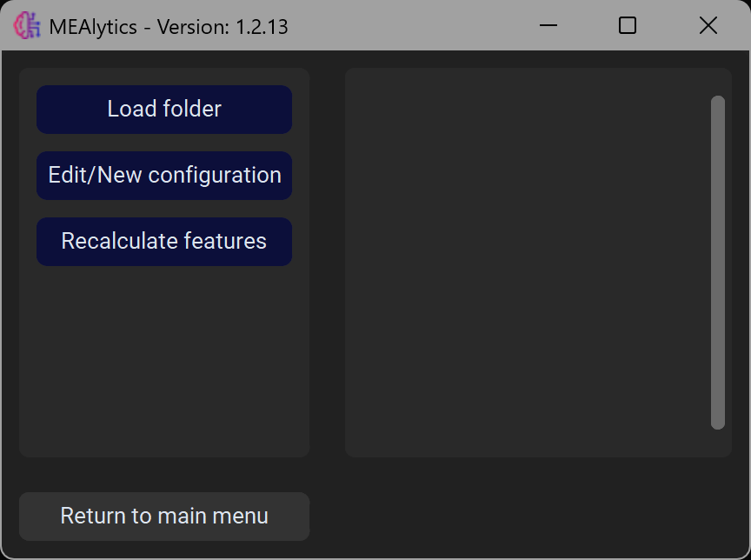Close the MEAlytics window

click(708, 26)
